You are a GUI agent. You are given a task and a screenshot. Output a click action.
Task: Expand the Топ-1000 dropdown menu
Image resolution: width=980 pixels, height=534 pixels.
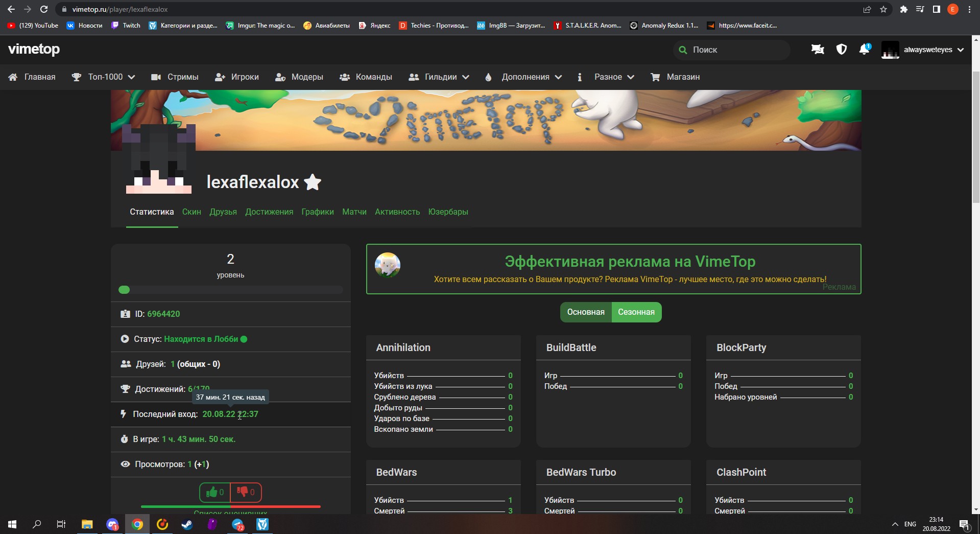point(104,77)
